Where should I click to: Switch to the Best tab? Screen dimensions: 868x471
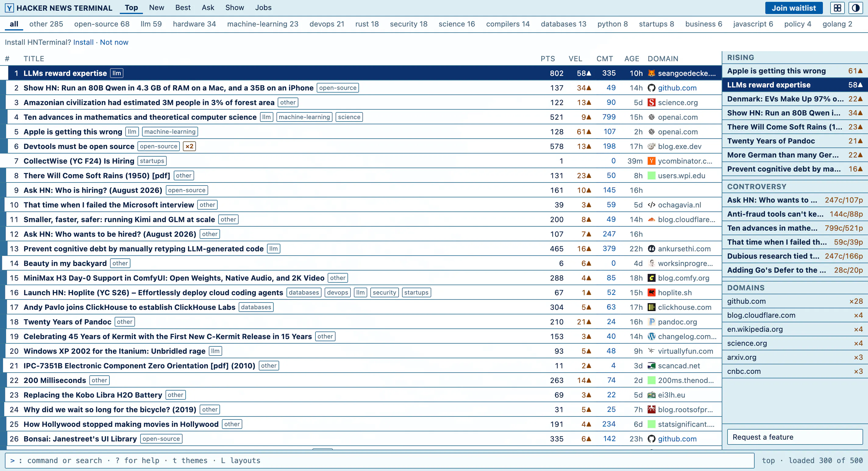183,7
